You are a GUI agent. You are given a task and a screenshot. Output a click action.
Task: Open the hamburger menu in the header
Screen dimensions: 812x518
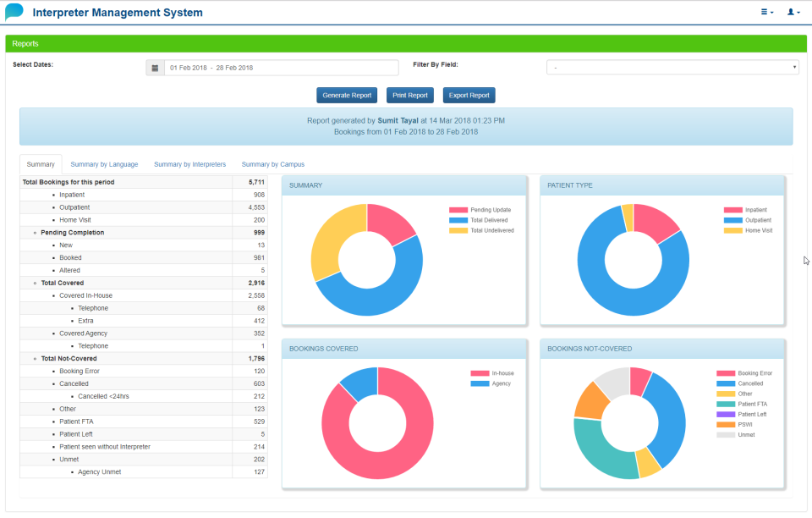pos(765,12)
